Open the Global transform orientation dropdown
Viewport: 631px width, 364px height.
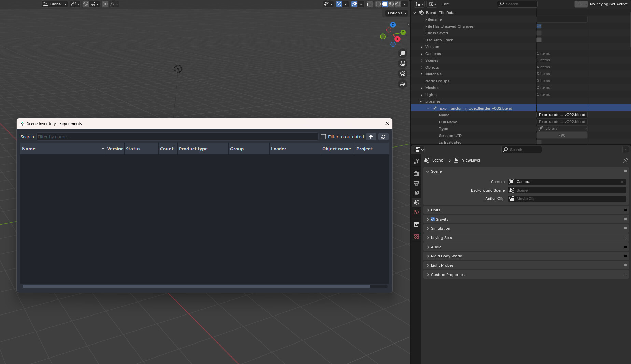55,4
